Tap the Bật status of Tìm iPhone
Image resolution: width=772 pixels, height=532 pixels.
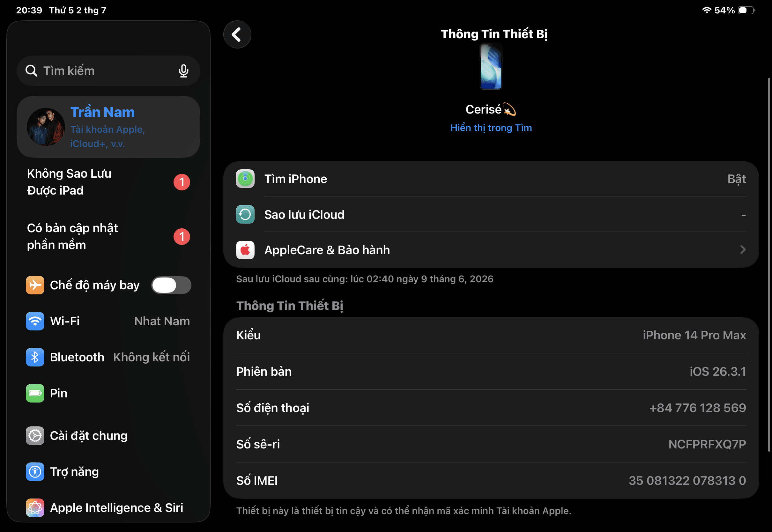coord(737,179)
